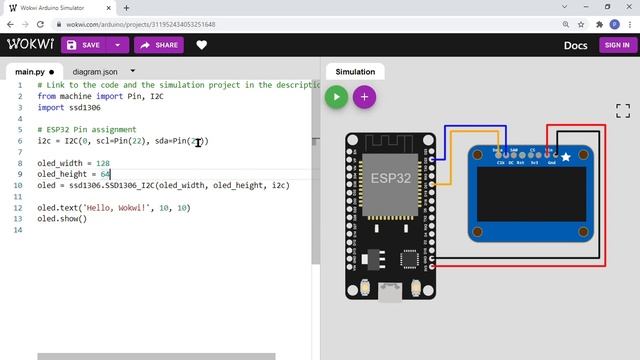Select the OLED display component
640x360 pixels.
[x=531, y=193]
